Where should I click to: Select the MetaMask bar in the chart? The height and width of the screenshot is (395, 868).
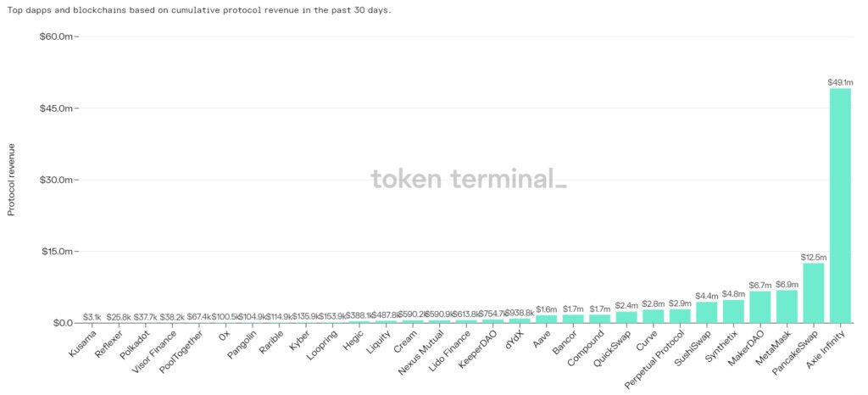(787, 306)
